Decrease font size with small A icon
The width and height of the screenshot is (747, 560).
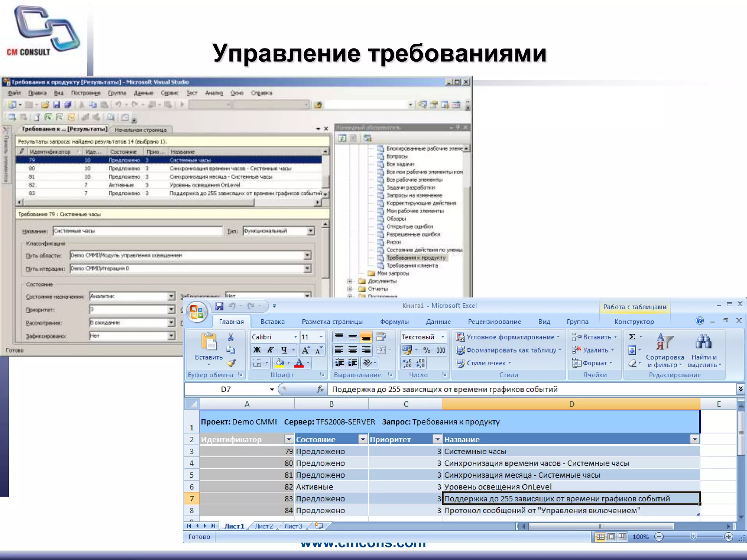318,350
